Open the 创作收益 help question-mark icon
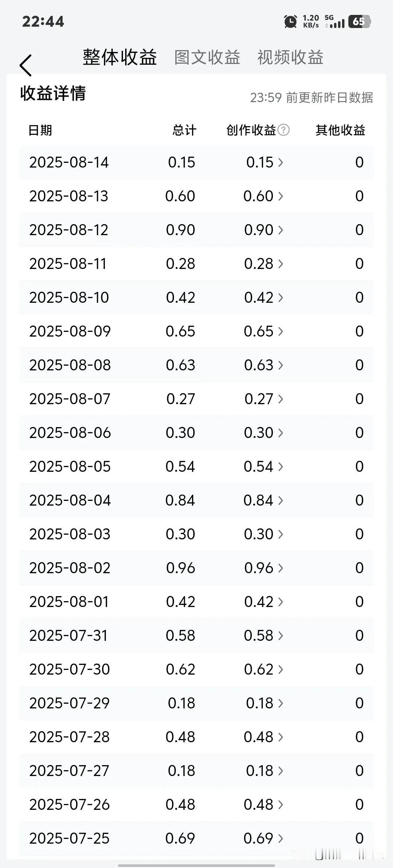 pyautogui.click(x=283, y=130)
